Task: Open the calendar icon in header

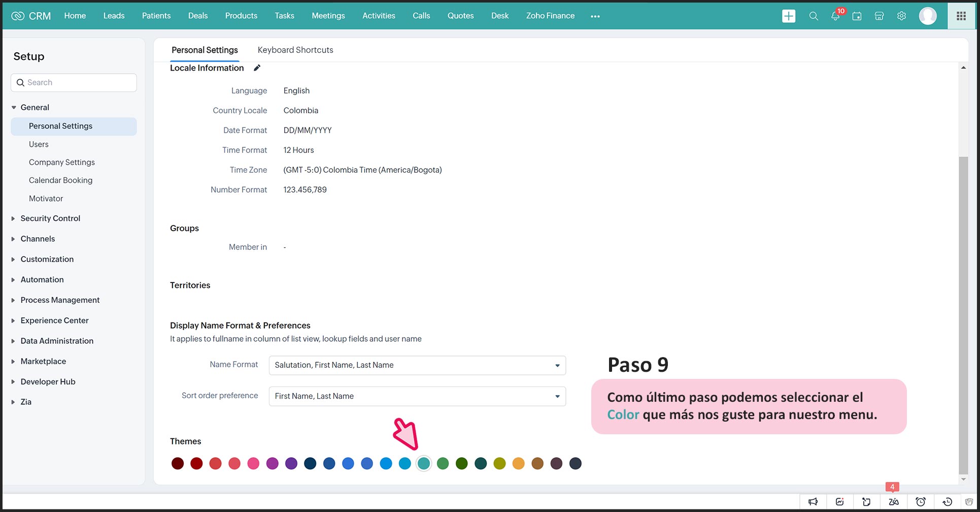Action: (x=857, y=16)
